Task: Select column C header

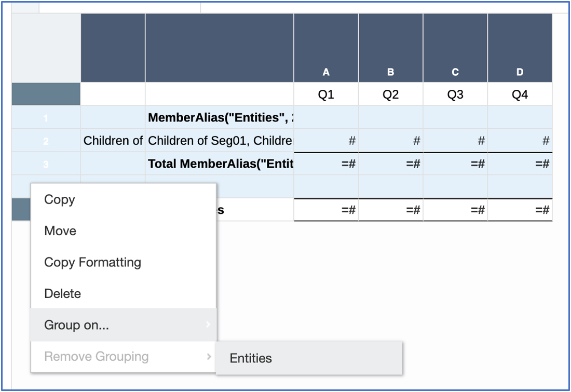Action: pos(455,72)
